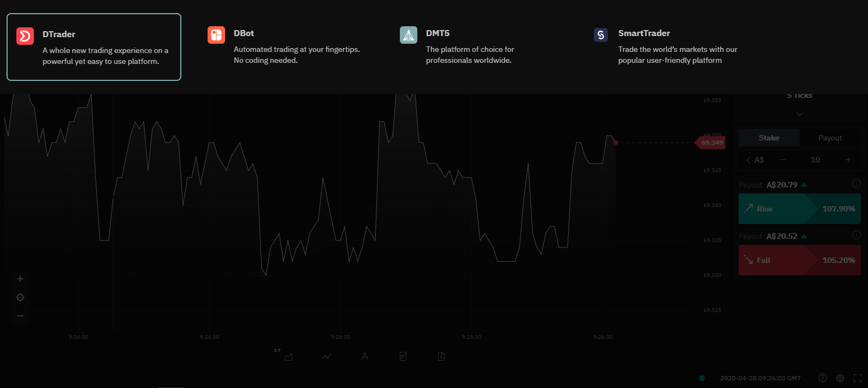Switch to the Stake option
The width and height of the screenshot is (868, 388).
pyautogui.click(x=769, y=138)
